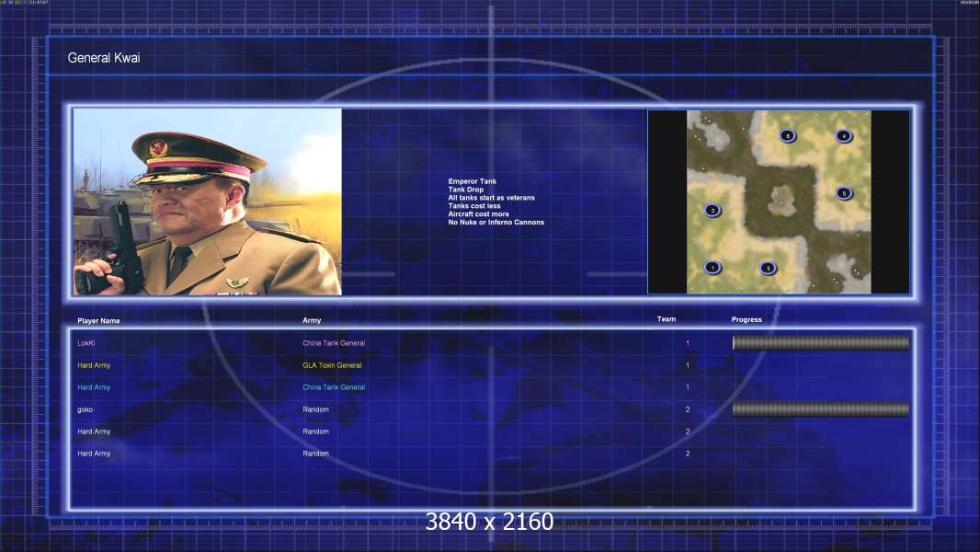Click start position marker 3 on minimap

[x=769, y=269]
